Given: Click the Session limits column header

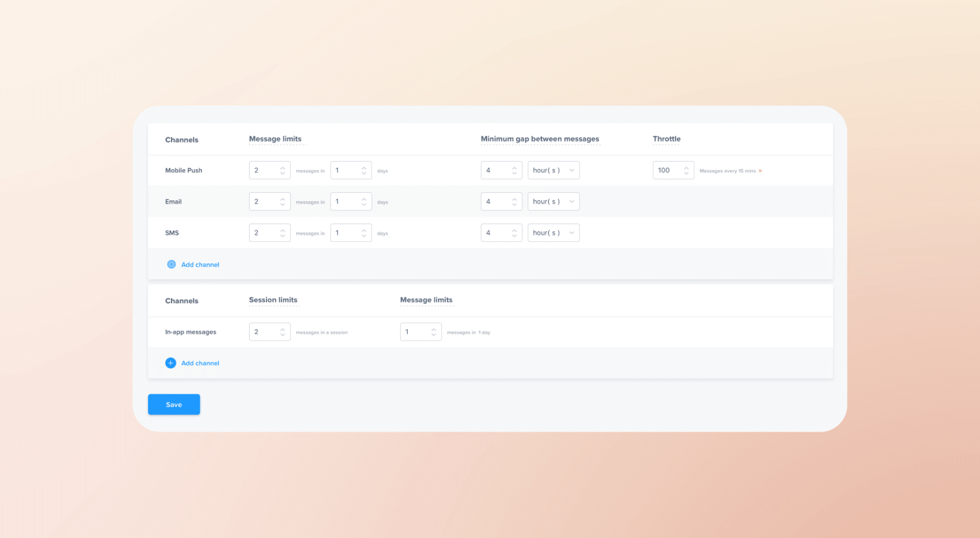Looking at the screenshot, I should (273, 300).
